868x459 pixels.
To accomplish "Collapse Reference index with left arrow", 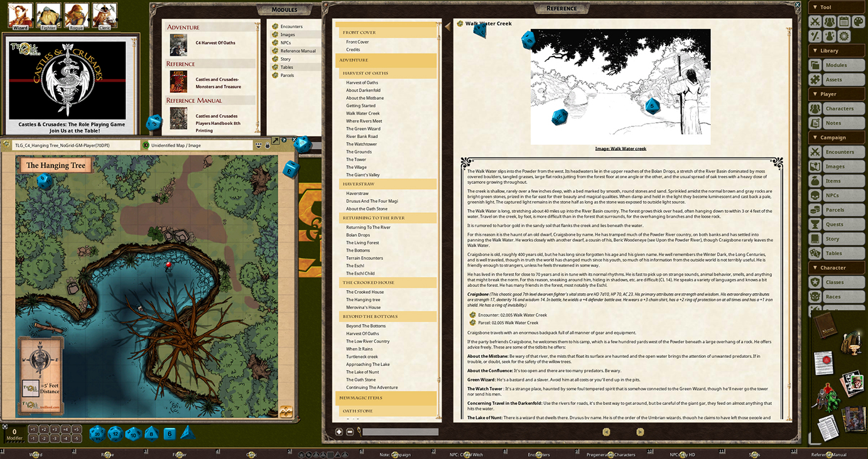I will [448, 26].
